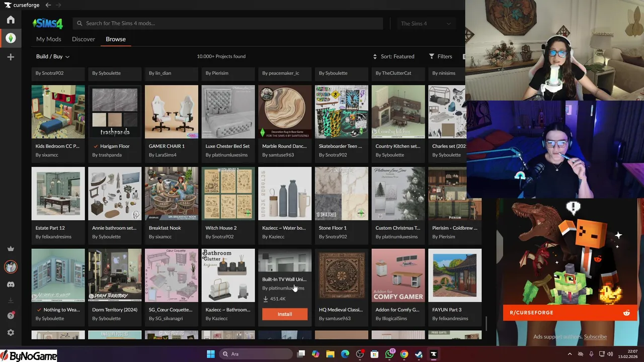Screen dimensions: 644x362
Task: Click into the Sims 4 mods search field
Action: point(228,24)
